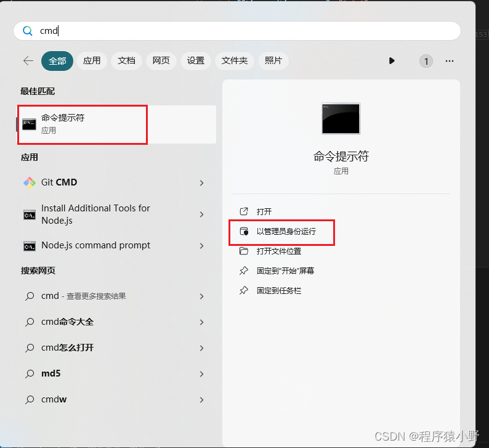Expand the cmd命令大全 web result arrow
The width and height of the screenshot is (489, 448).
pos(201,322)
